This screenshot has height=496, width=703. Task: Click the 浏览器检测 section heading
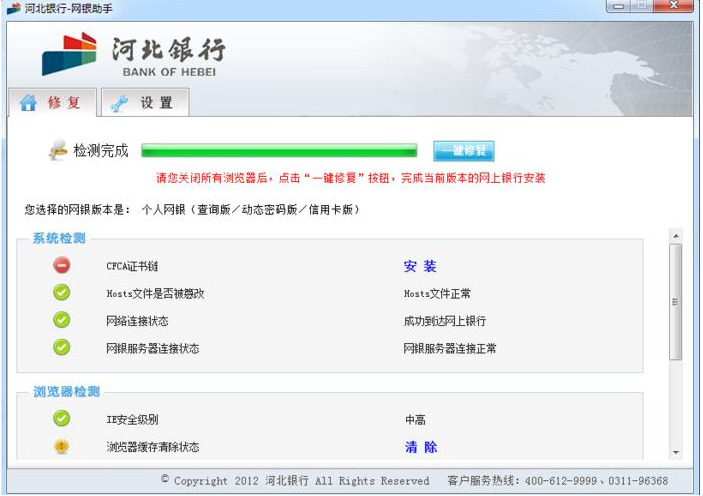66,392
